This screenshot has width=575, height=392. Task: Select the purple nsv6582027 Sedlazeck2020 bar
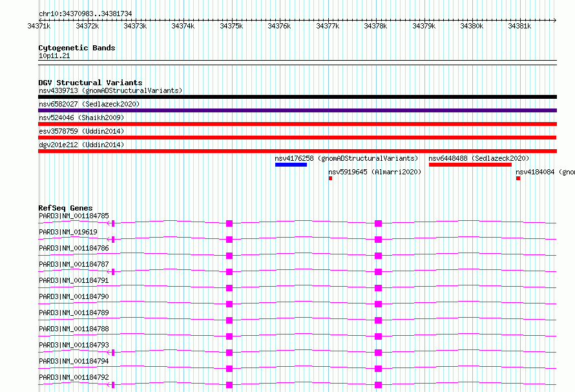(297, 110)
